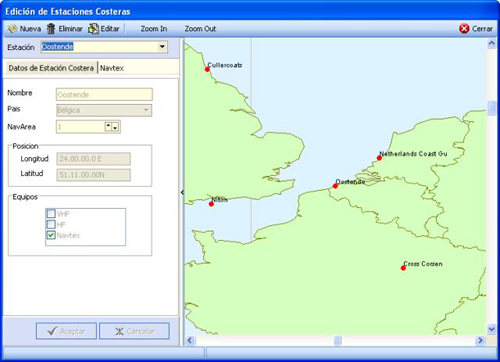Decrease the NavArea value with down arrow
This screenshot has height=362, width=500.
[115, 128]
